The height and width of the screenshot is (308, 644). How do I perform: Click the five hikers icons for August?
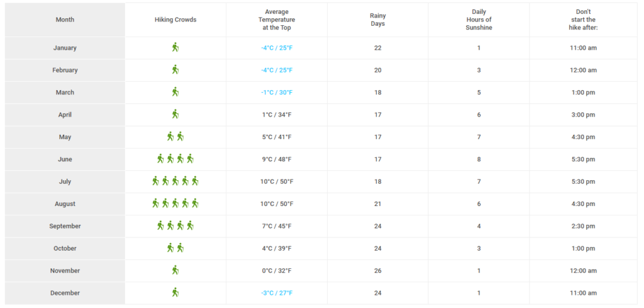175,203
